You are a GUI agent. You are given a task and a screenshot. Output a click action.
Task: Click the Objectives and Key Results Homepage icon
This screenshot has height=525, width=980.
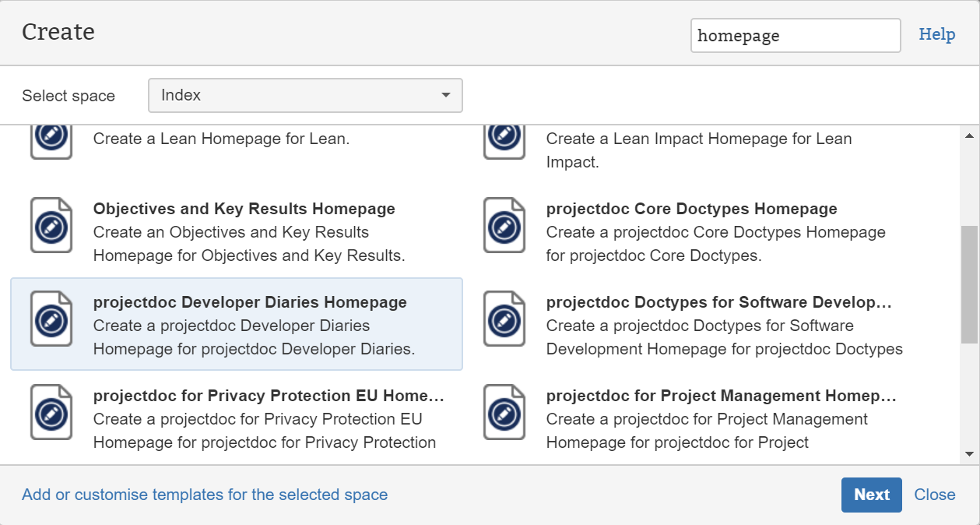coord(51,226)
